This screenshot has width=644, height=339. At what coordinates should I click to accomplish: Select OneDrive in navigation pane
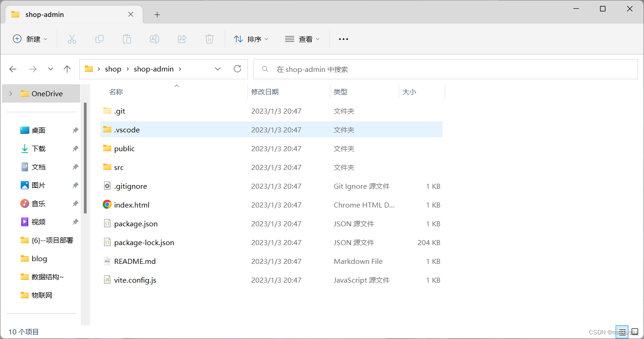tap(41, 93)
